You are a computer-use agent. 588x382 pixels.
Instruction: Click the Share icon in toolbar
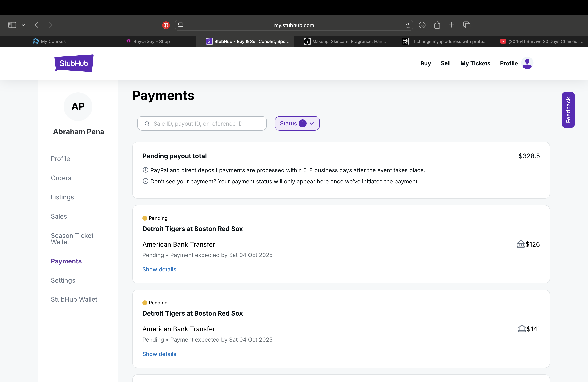coord(437,25)
